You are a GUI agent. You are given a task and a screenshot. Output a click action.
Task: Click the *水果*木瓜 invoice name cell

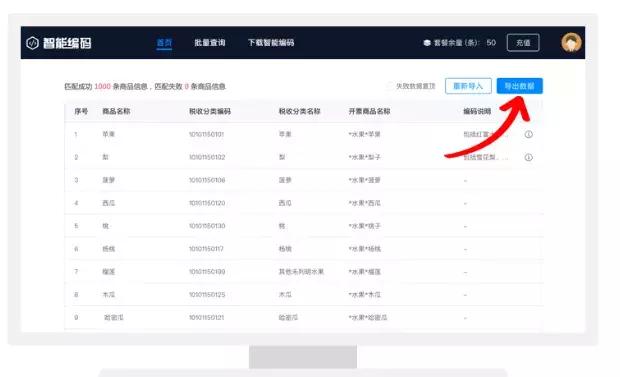(x=364, y=295)
